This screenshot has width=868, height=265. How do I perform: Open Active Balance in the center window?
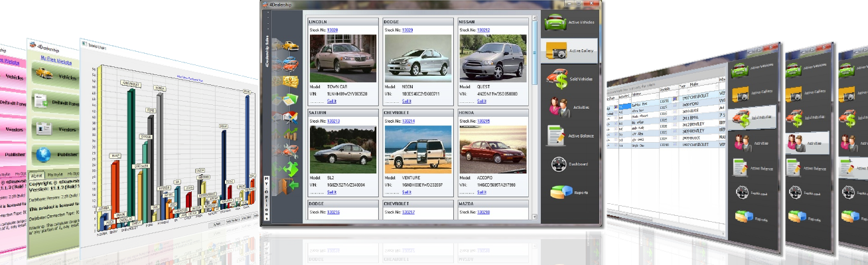pos(570,135)
